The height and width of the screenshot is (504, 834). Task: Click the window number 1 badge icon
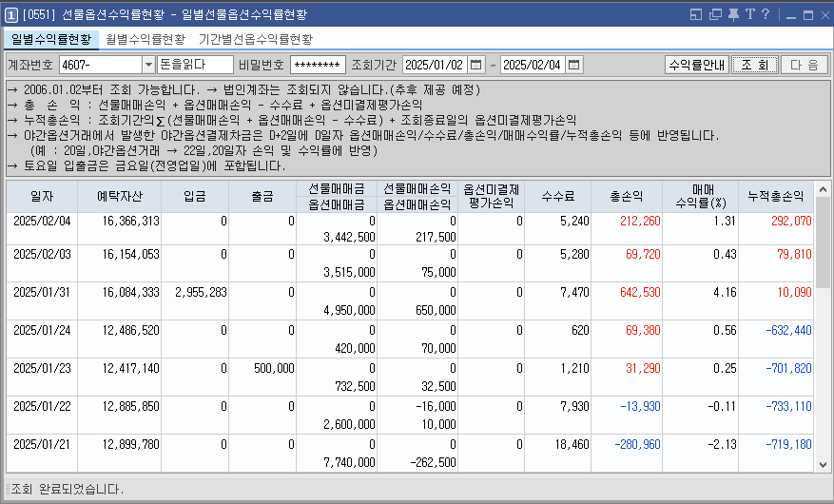pos(11,15)
